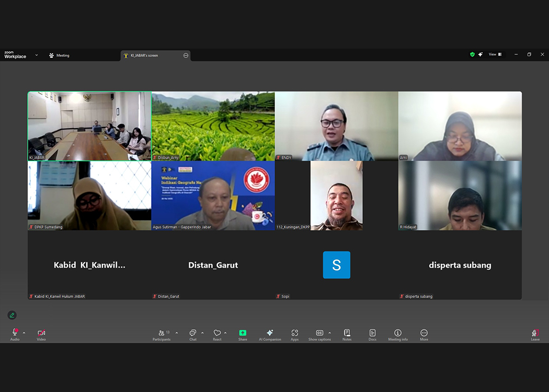Turn on the camera via Video

click(x=41, y=335)
